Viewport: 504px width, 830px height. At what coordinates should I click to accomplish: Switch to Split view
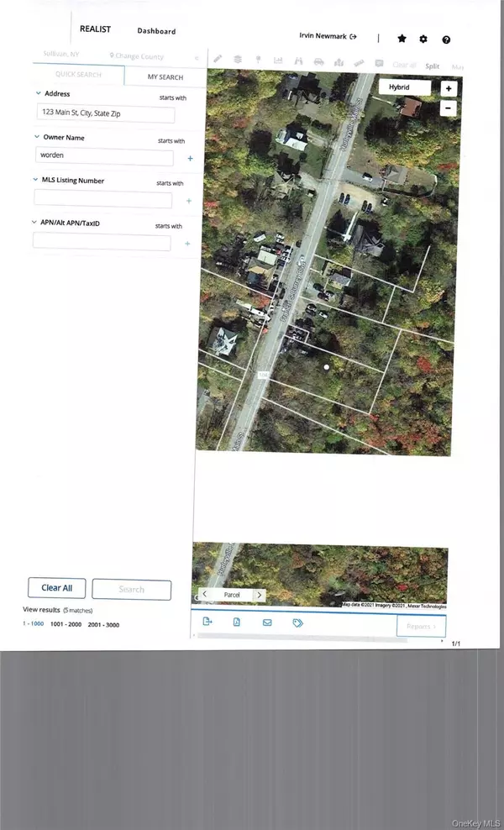433,66
